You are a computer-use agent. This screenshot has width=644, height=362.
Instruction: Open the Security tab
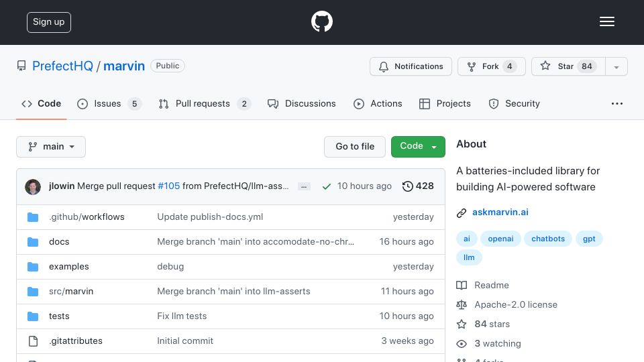(x=515, y=104)
